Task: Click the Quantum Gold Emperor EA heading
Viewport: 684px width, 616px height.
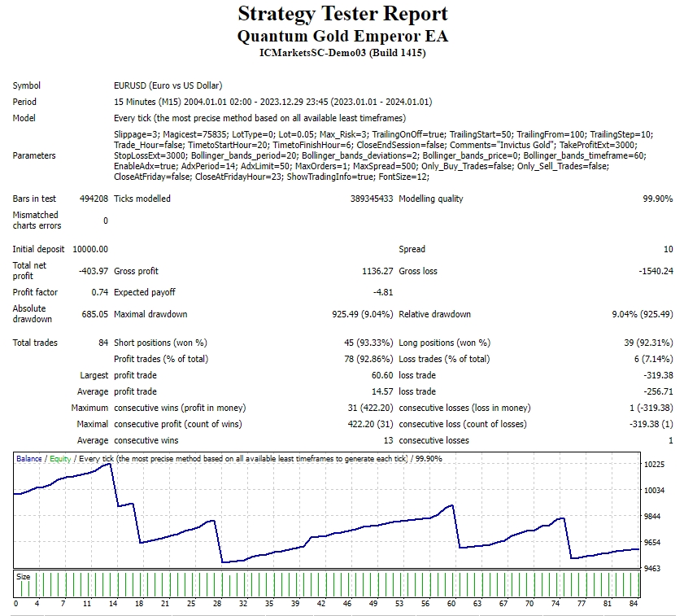Action: [342, 37]
